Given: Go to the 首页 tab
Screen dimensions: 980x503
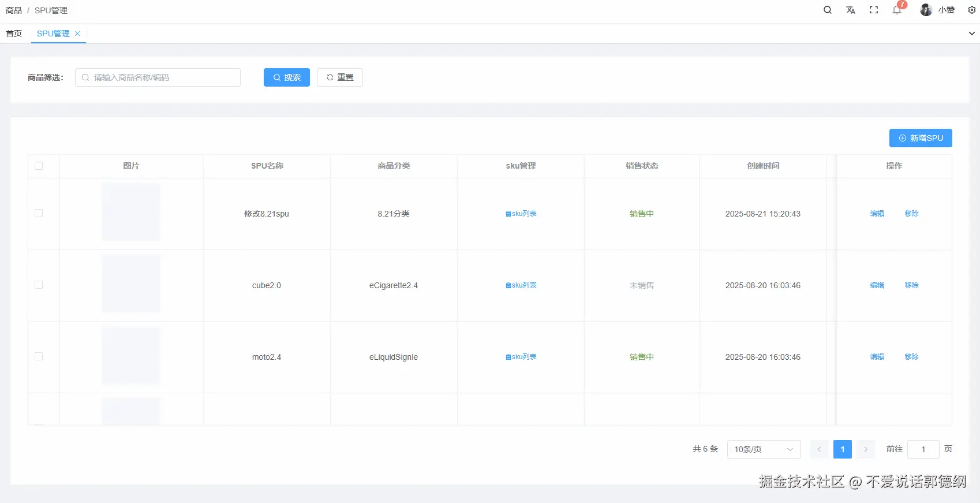Looking at the screenshot, I should click(x=14, y=33).
